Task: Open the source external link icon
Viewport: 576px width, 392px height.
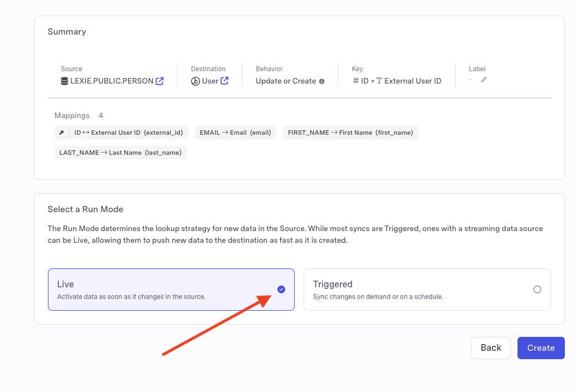Action: tap(159, 81)
